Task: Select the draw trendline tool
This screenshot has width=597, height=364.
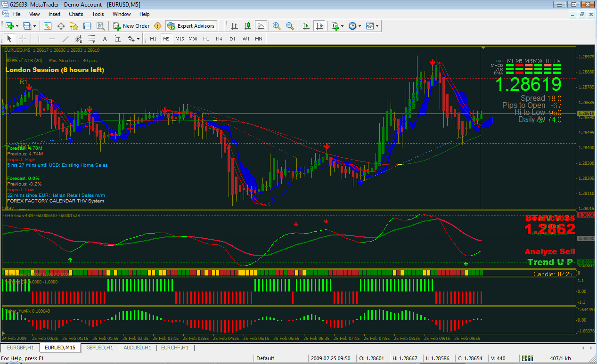Action: point(66,39)
